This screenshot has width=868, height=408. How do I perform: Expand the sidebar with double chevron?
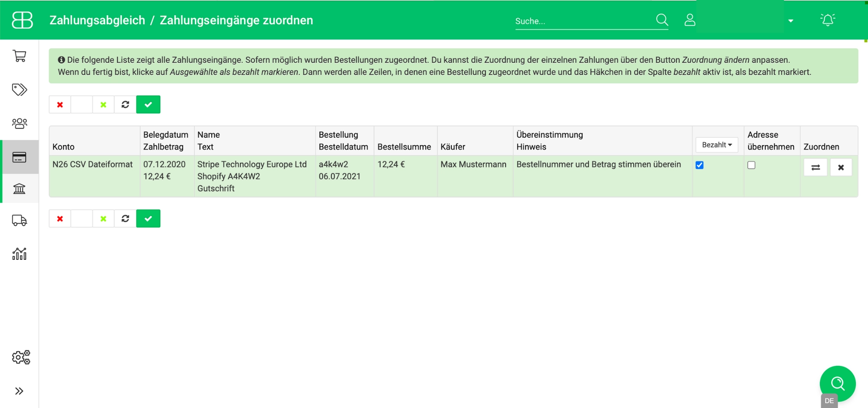[19, 391]
